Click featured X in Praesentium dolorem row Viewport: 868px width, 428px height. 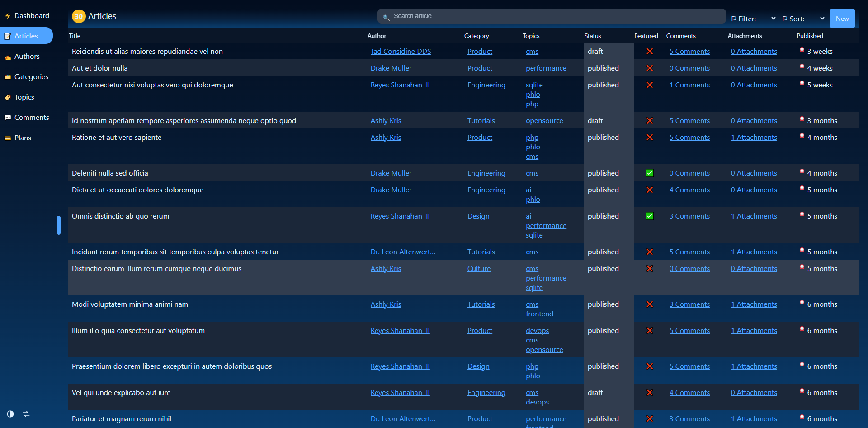pyautogui.click(x=650, y=366)
